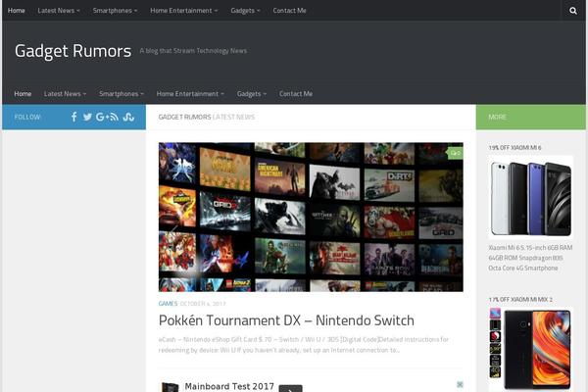Viewport: 588px width, 392px height.
Task: Expand Latest News in lower navigation menu
Action: pyautogui.click(x=65, y=94)
